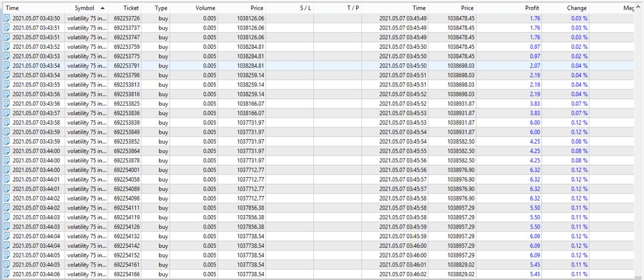This screenshot has width=644, height=280.
Task: Select the document icon of ticket 692253839
Action: (x=6, y=123)
